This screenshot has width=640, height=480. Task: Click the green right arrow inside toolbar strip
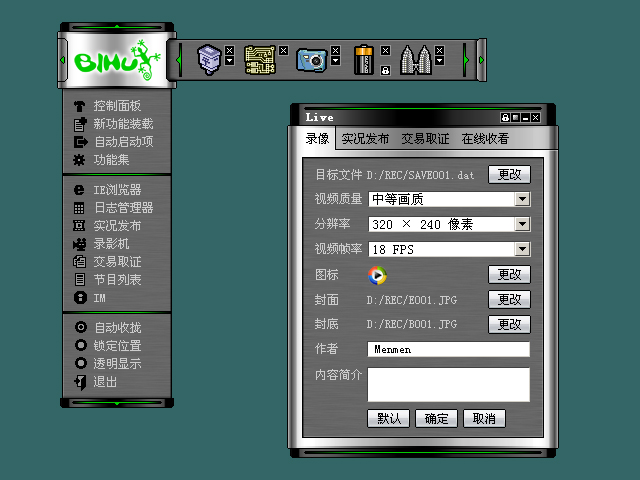coord(466,60)
